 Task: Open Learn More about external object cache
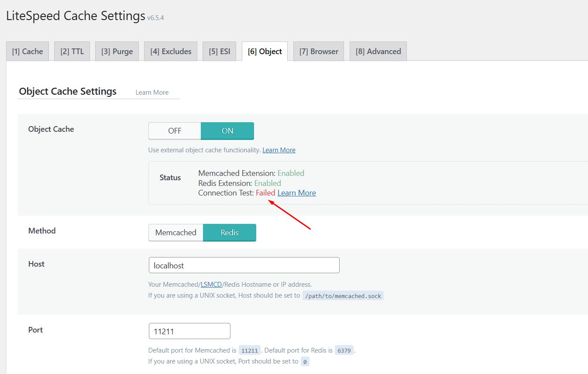(x=279, y=150)
